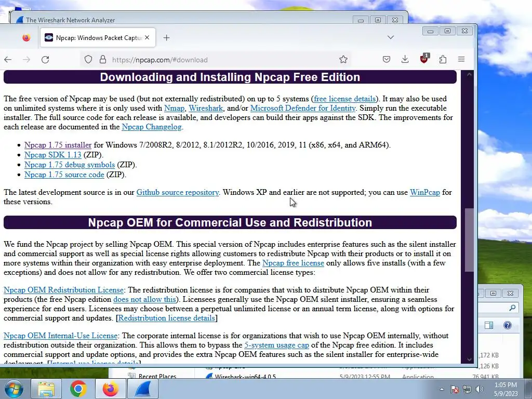Close the Npcap browser tab
Image resolution: width=532 pixels, height=399 pixels.
147,37
